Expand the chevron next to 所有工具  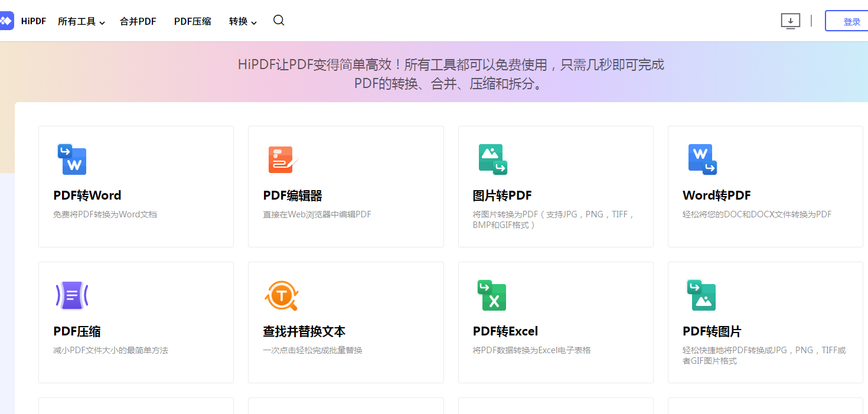(102, 22)
